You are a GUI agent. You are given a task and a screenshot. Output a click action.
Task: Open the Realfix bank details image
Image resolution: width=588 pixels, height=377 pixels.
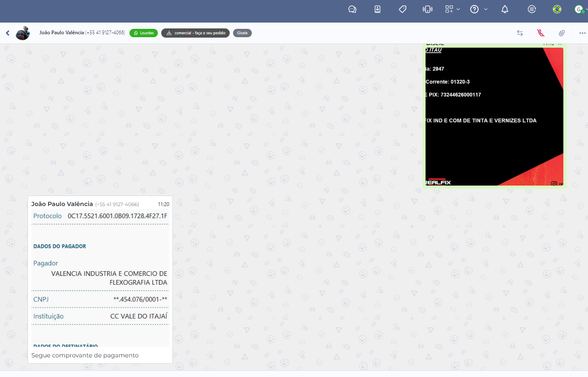tap(494, 117)
